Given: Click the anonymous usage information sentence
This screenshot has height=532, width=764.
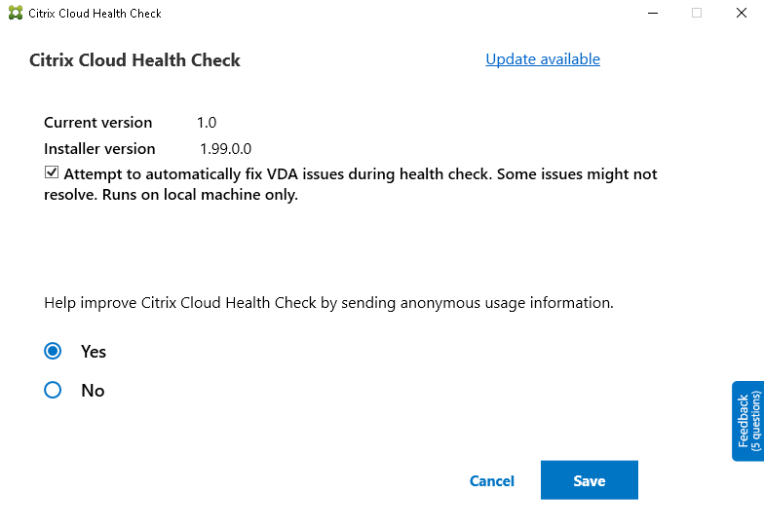Looking at the screenshot, I should pos(328,303).
